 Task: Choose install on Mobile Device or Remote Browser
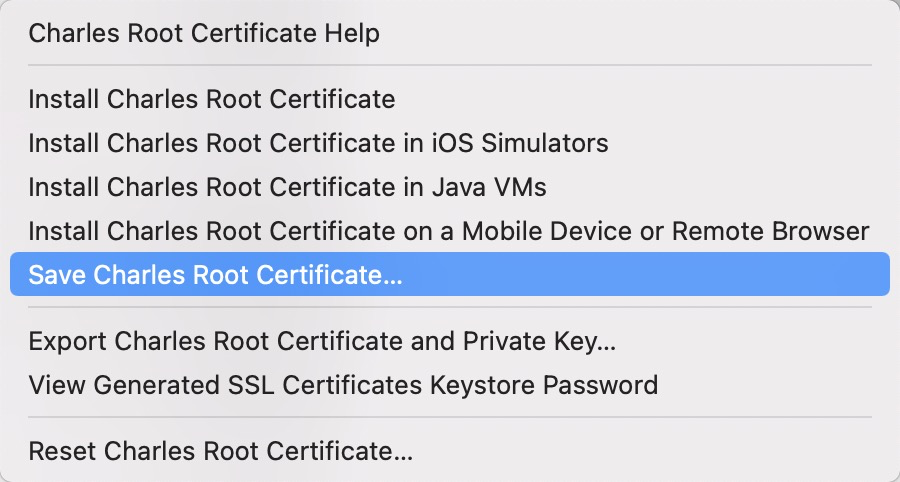pos(448,231)
